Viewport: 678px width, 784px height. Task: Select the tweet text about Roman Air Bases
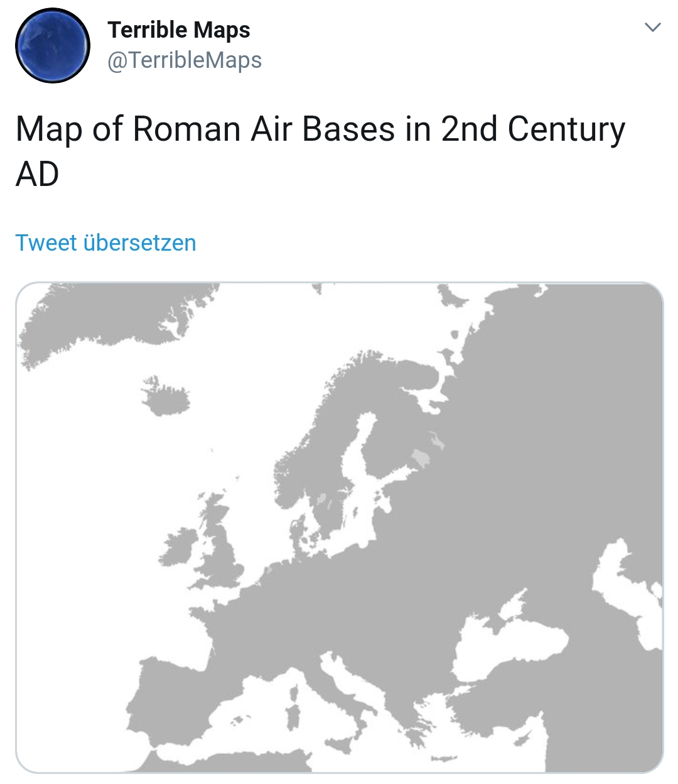point(320,151)
